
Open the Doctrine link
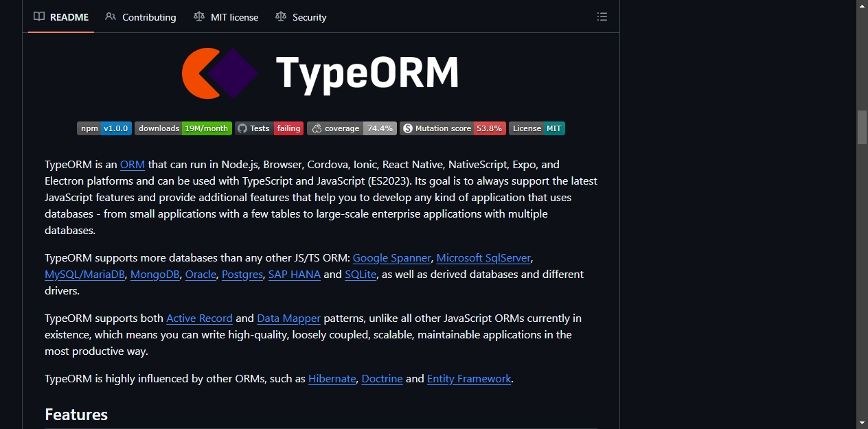[382, 379]
